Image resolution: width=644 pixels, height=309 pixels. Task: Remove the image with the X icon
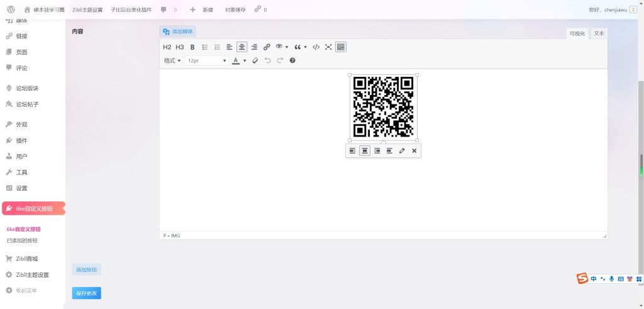coord(414,151)
